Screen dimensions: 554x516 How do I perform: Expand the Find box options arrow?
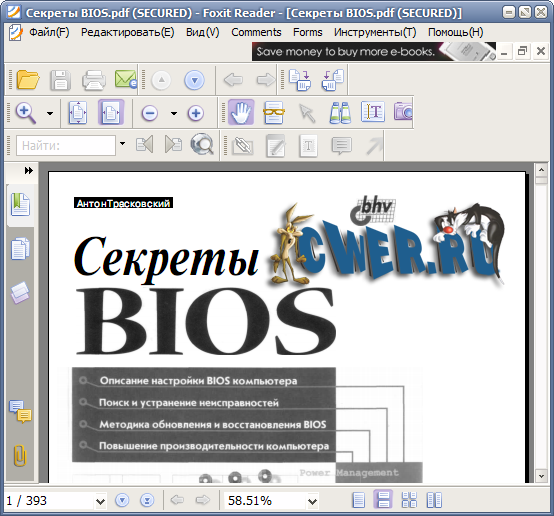coord(122,144)
